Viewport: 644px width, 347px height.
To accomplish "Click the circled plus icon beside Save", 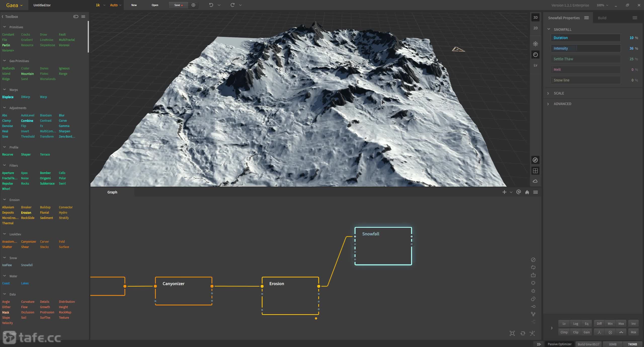I will coord(193,5).
